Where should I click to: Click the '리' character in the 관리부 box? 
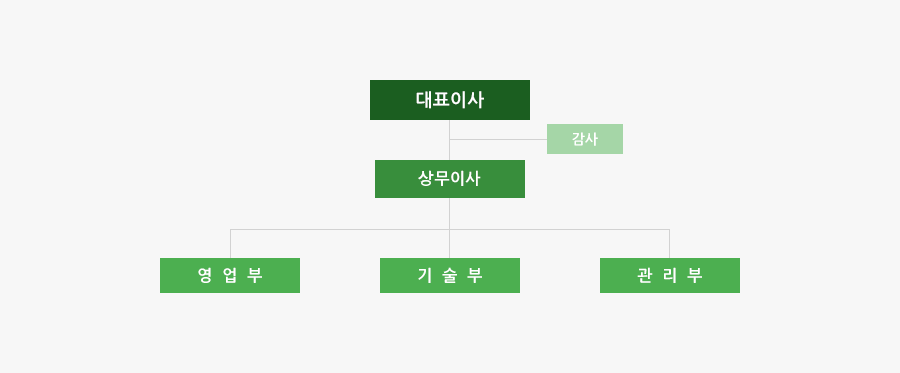coord(670,275)
